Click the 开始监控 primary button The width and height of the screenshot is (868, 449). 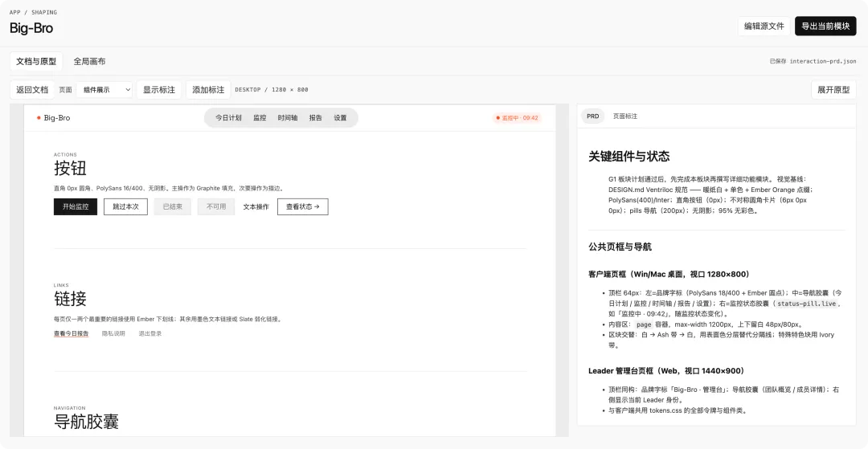[x=76, y=206]
